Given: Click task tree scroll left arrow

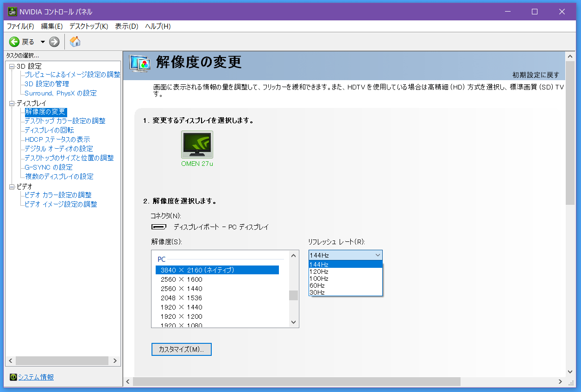Looking at the screenshot, I should (x=11, y=361).
